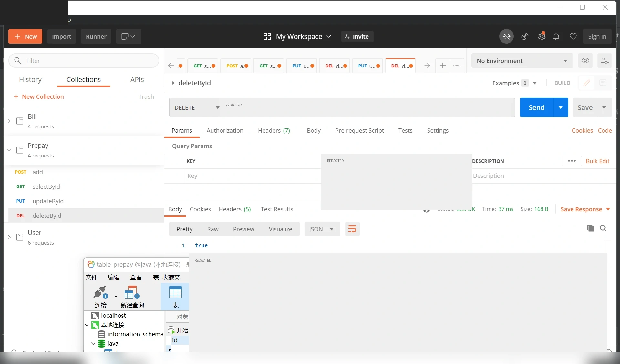Toggle response line wrap icon
The height and width of the screenshot is (364, 620).
click(x=352, y=229)
